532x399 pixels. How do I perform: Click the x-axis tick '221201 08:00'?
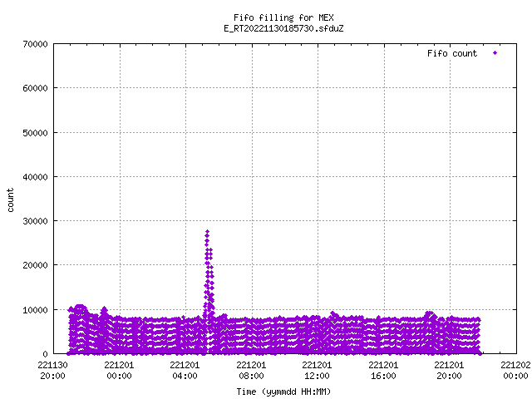coord(251,371)
